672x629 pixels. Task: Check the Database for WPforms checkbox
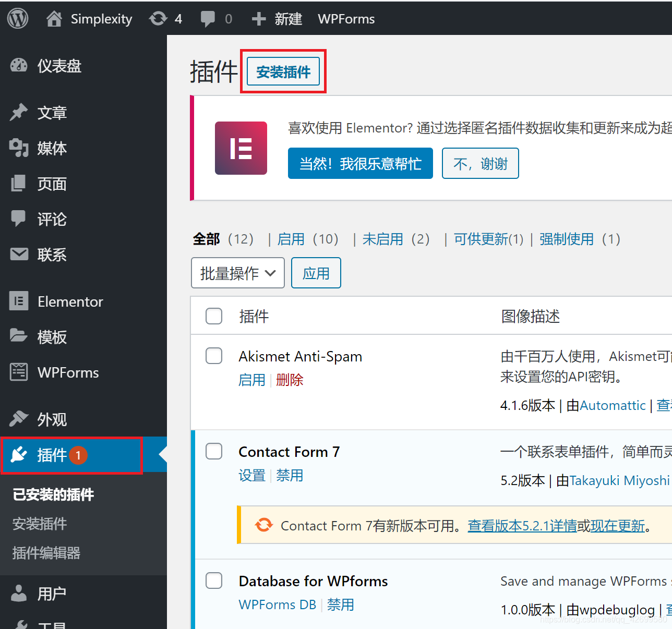[x=214, y=580]
